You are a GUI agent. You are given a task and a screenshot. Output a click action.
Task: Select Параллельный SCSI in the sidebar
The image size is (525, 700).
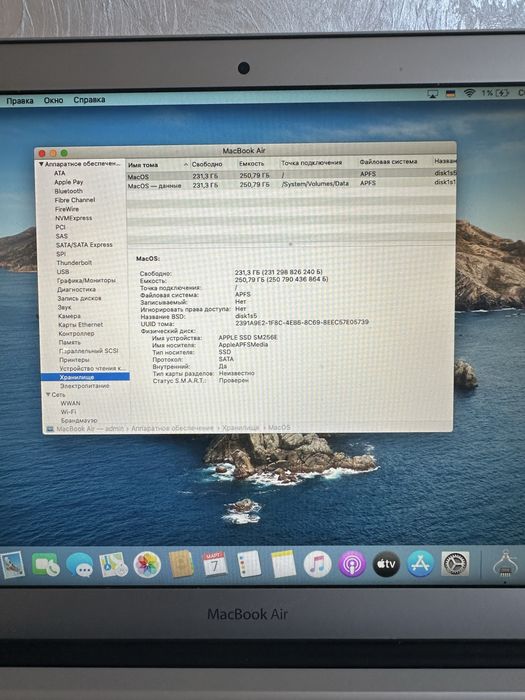coord(89,351)
